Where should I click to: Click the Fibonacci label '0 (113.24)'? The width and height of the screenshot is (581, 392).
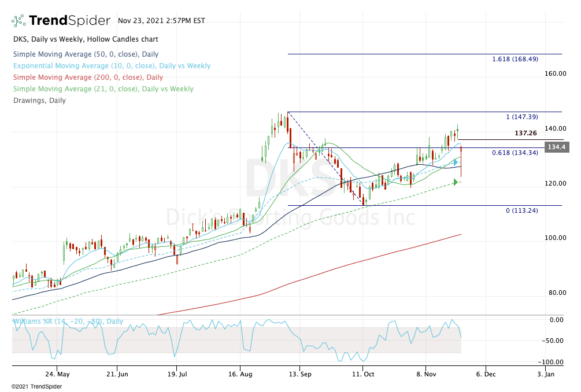pyautogui.click(x=522, y=210)
